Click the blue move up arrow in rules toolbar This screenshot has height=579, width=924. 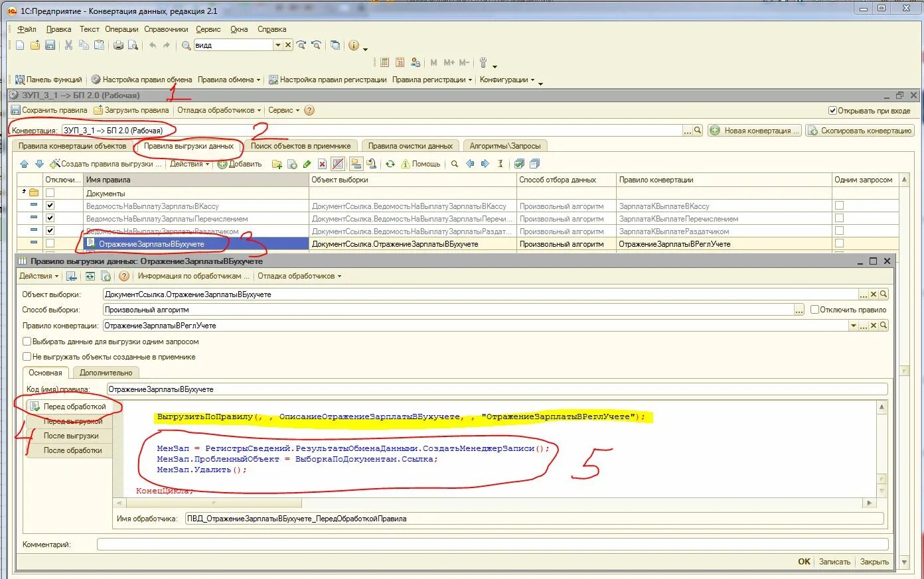[x=25, y=164]
